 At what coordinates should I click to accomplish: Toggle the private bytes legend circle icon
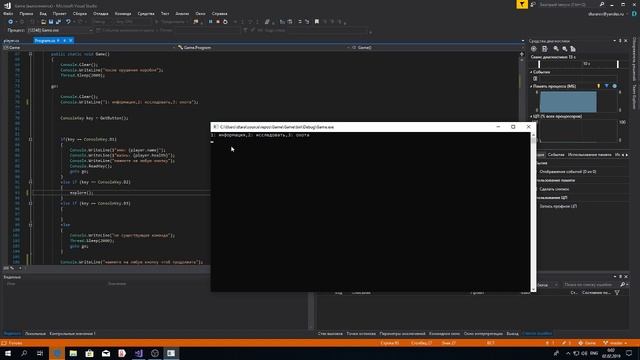click(614, 86)
